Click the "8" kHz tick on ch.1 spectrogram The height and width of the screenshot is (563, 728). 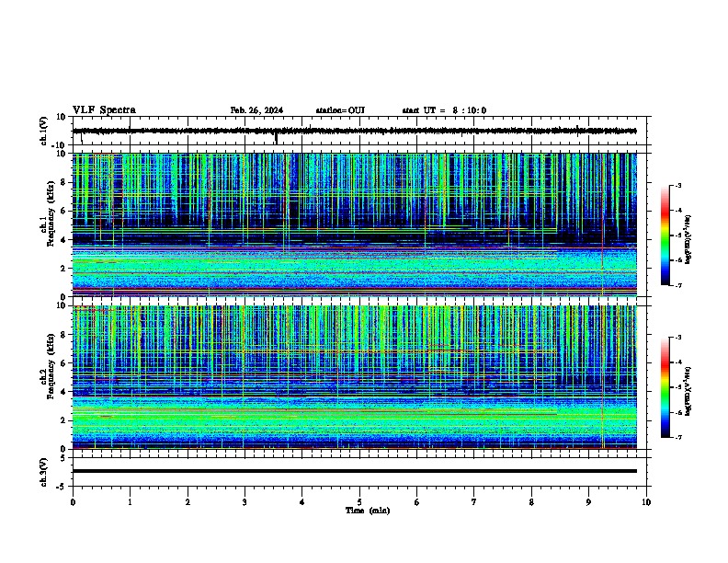coord(63,182)
